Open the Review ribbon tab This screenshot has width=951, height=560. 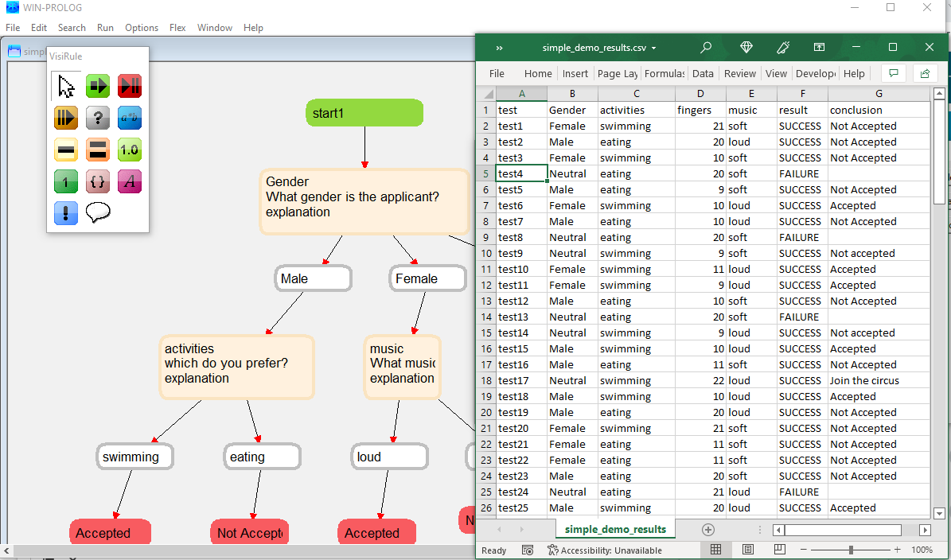(x=740, y=73)
